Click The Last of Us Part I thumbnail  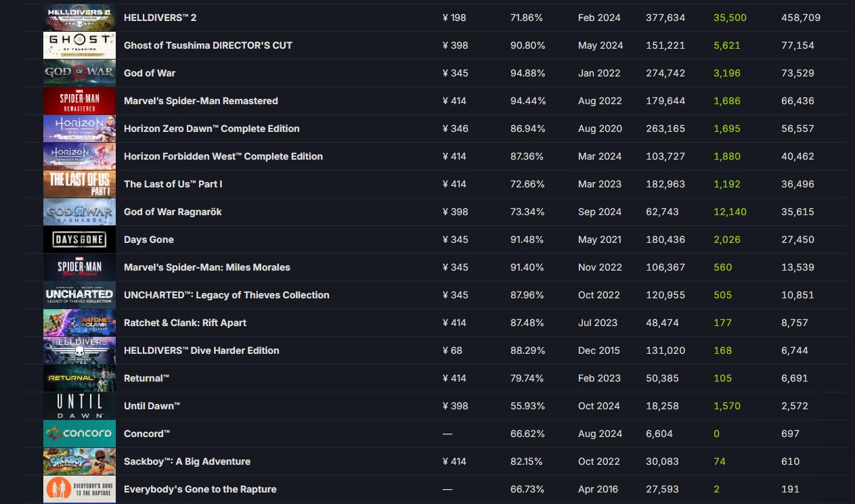(x=79, y=184)
